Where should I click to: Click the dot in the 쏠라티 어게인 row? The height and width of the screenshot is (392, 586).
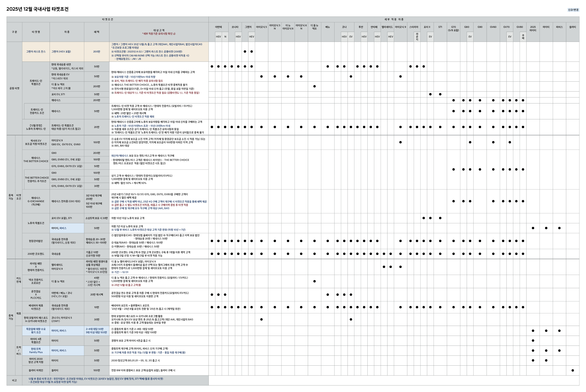[572, 370]
